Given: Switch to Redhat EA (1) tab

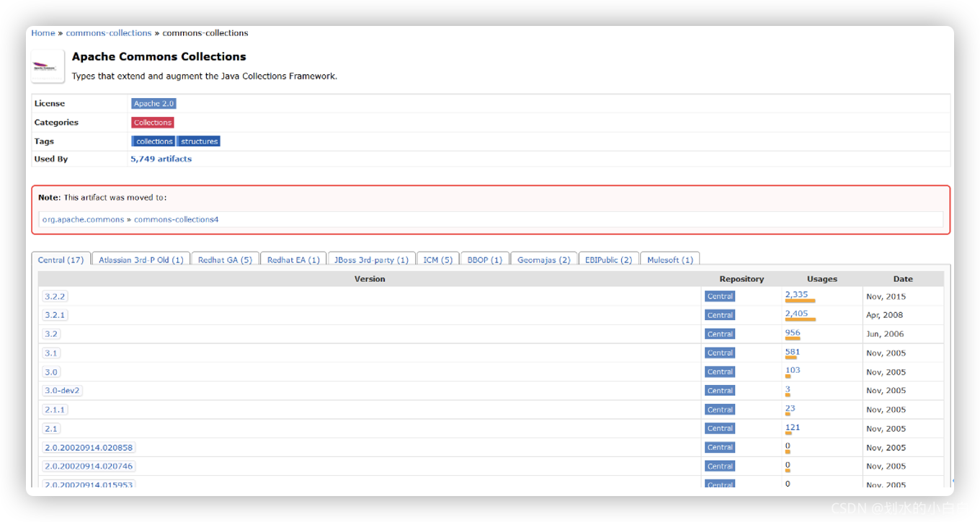Looking at the screenshot, I should pos(293,260).
